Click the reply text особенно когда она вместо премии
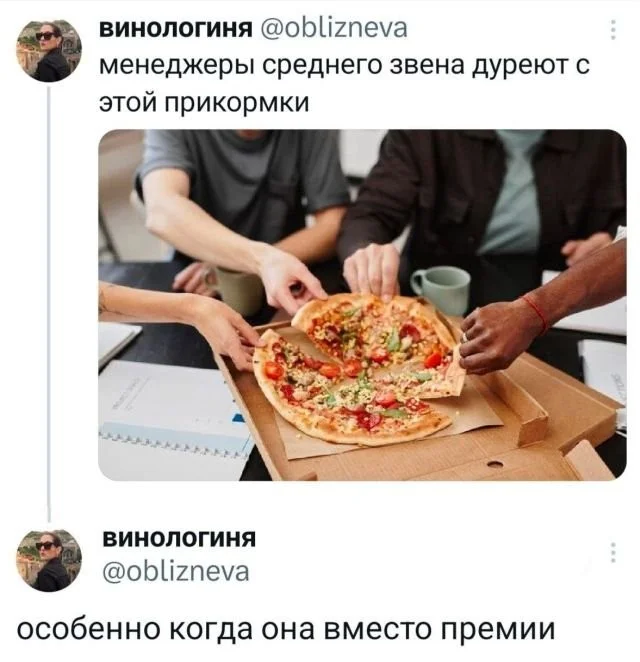The width and height of the screenshot is (640, 662). click(286, 630)
